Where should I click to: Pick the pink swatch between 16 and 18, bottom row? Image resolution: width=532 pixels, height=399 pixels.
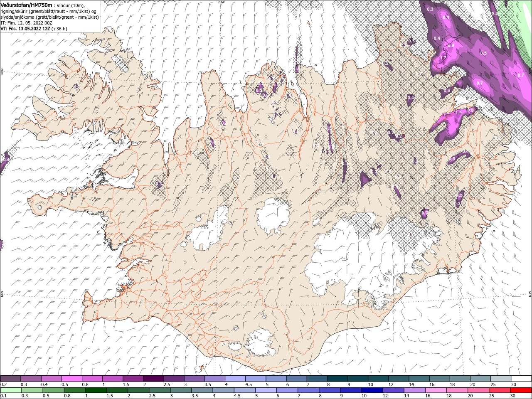pyautogui.click(x=436, y=390)
